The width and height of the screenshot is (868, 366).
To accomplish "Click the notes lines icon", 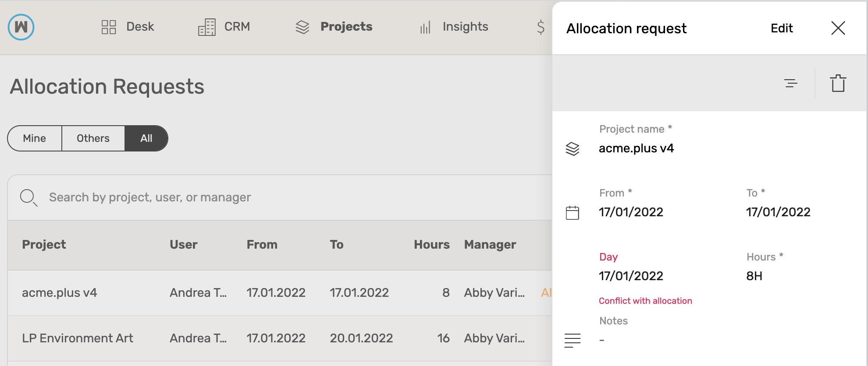I will [x=573, y=340].
